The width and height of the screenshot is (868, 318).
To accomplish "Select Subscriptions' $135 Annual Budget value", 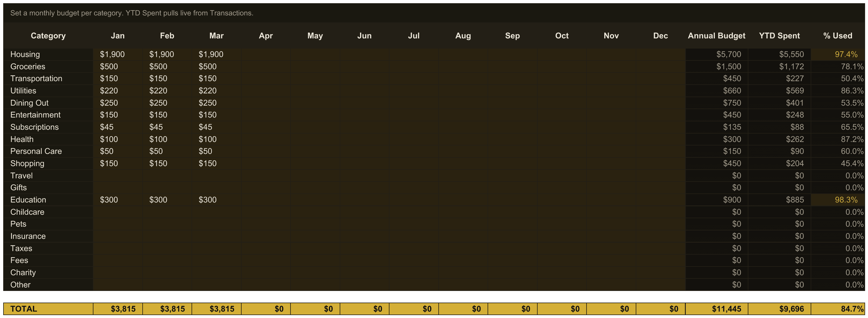I will point(732,127).
